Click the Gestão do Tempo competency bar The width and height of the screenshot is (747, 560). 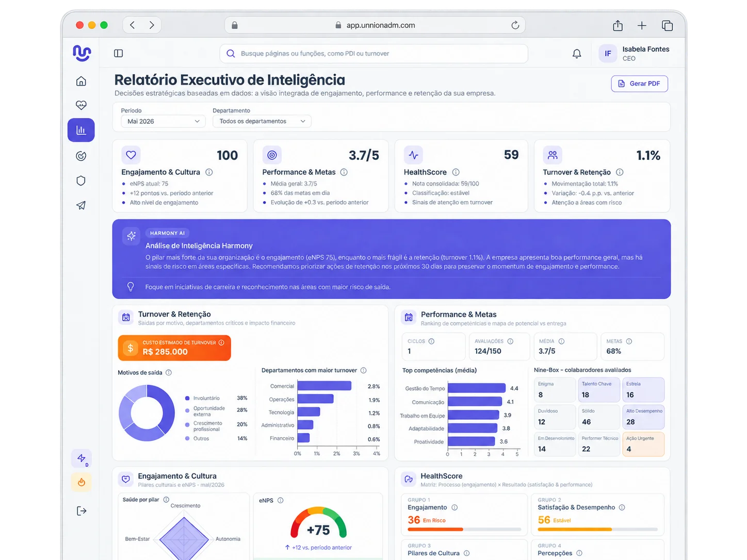point(477,388)
